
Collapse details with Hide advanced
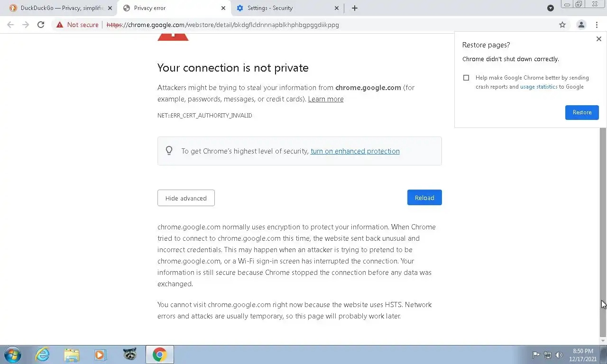(x=186, y=198)
